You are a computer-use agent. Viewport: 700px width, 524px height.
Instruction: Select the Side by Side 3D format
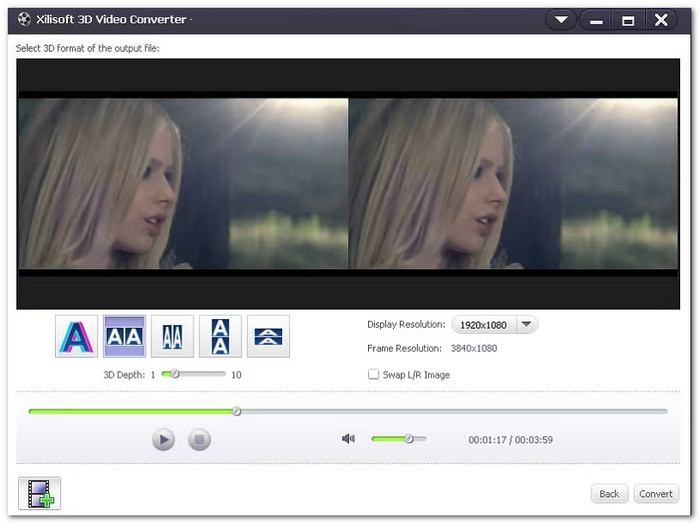click(x=125, y=337)
